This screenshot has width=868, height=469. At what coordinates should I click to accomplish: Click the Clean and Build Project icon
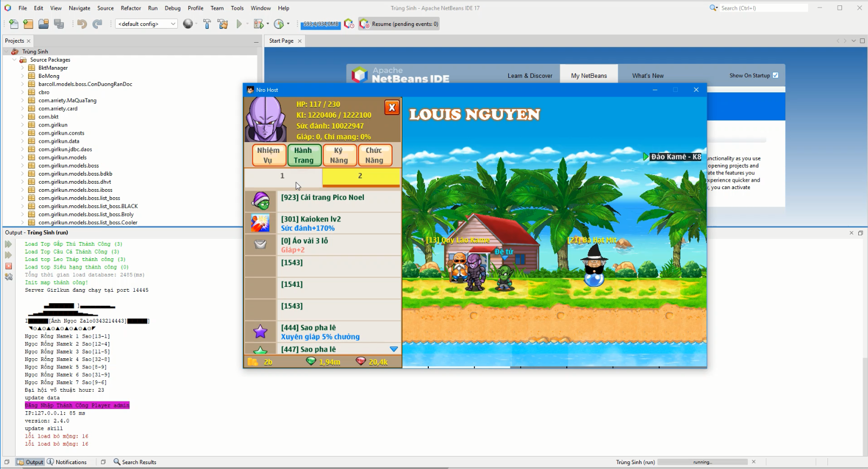click(x=222, y=24)
